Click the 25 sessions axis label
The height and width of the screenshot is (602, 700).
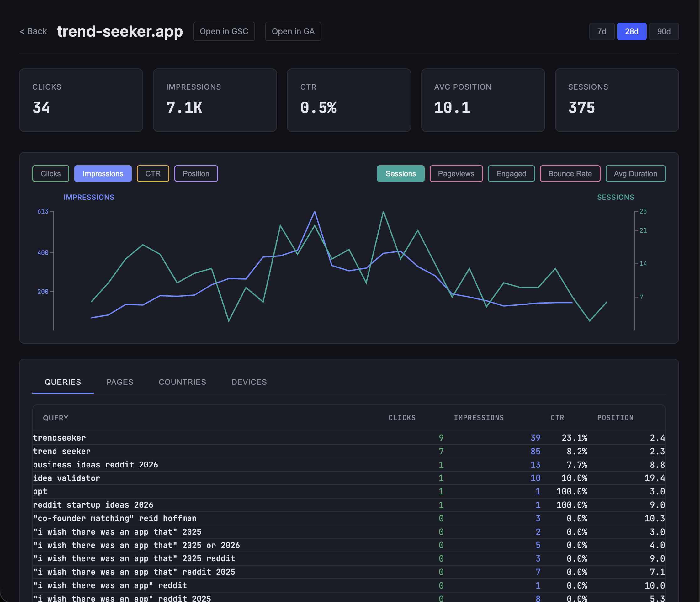pyautogui.click(x=643, y=211)
